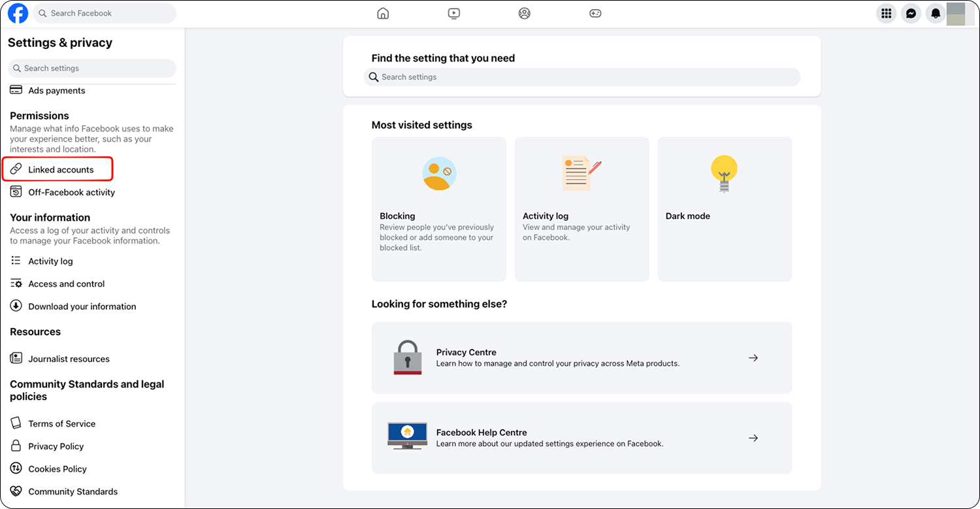Click the Linked accounts chain icon
Screen dimensions: 980x509
point(16,169)
